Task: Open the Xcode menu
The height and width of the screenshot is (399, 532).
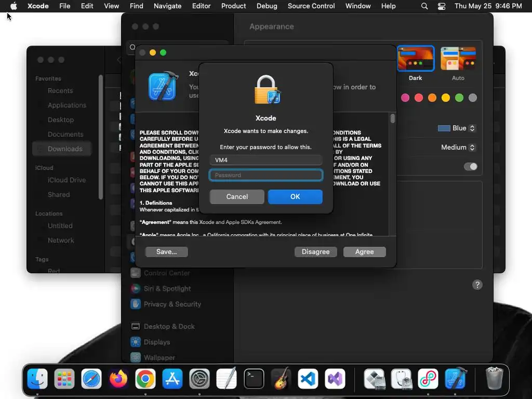Action: (x=38, y=6)
